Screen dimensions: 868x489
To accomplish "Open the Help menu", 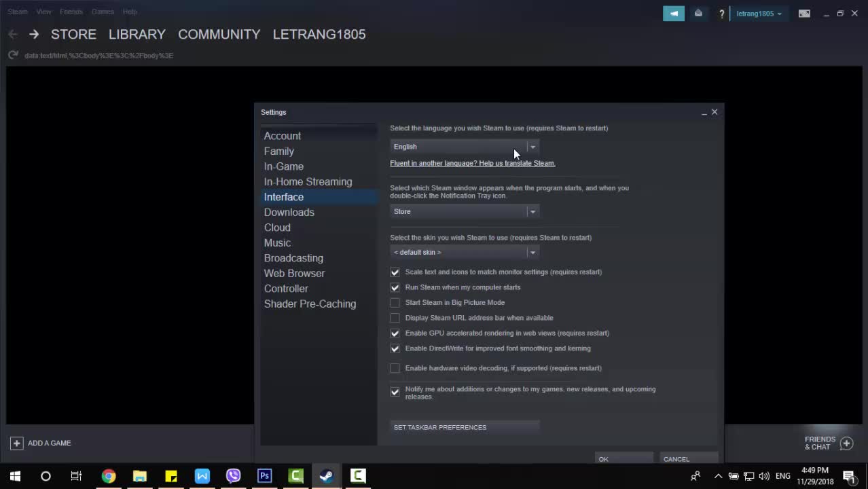I will point(130,12).
